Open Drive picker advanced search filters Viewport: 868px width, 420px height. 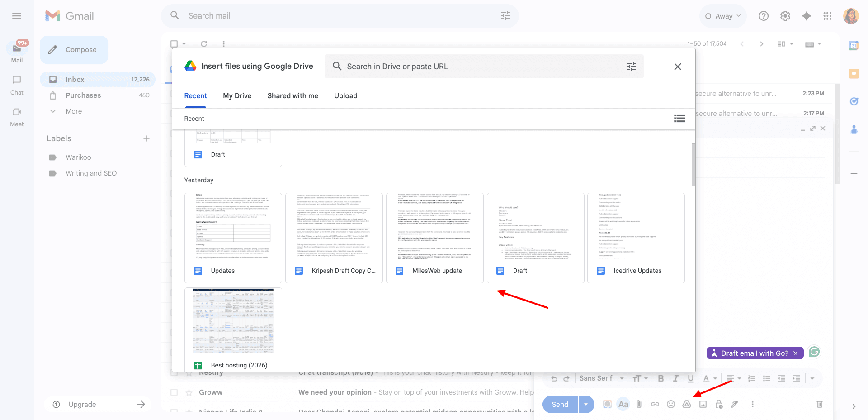click(x=632, y=67)
